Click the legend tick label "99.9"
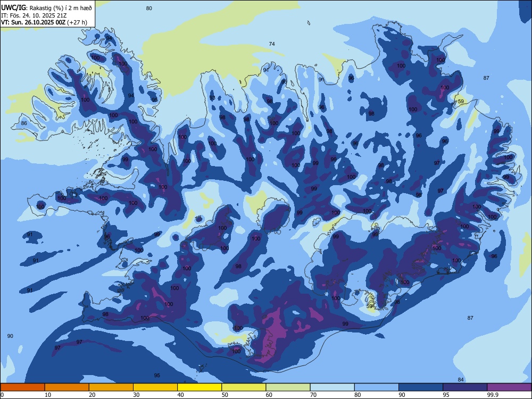This screenshot has width=532, height=399. tap(492, 395)
